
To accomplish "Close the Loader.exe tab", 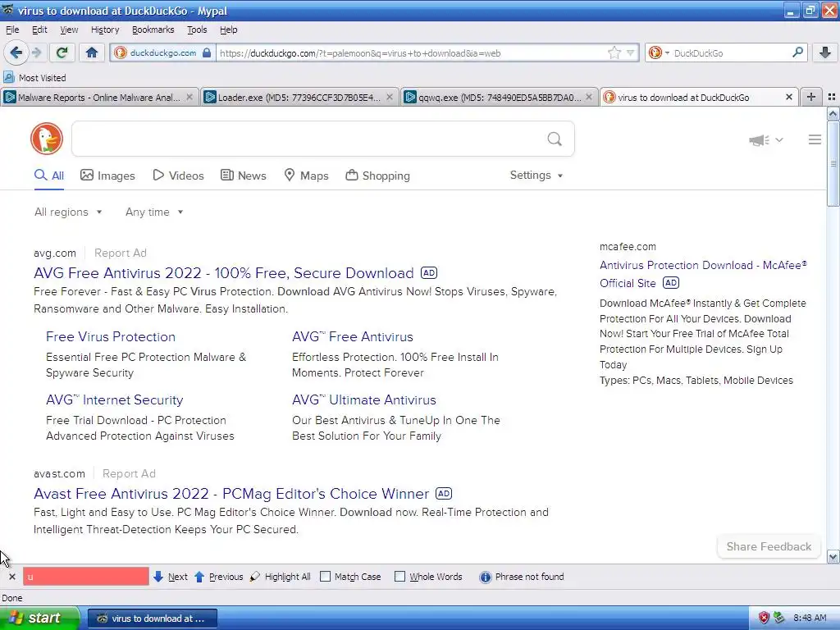I will click(x=390, y=97).
